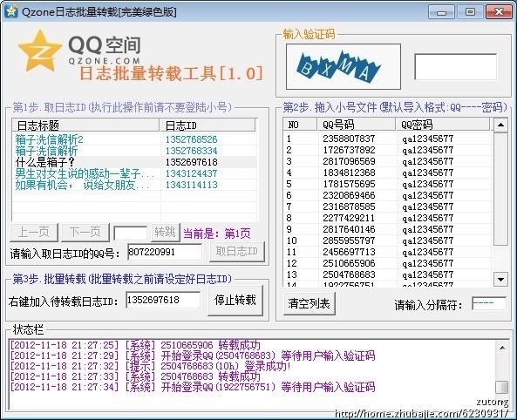This screenshot has height=420, width=517.
Task: Select QQ number 2510665906 in row 12
Action: 349,263
